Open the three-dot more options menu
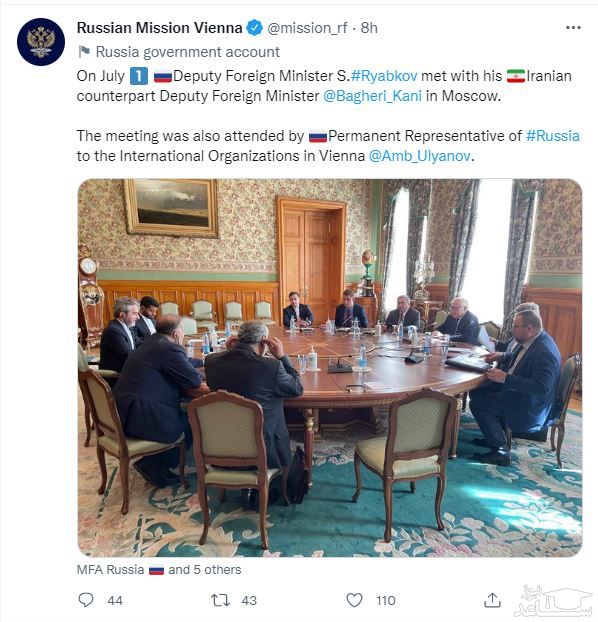The width and height of the screenshot is (598, 622). click(573, 28)
